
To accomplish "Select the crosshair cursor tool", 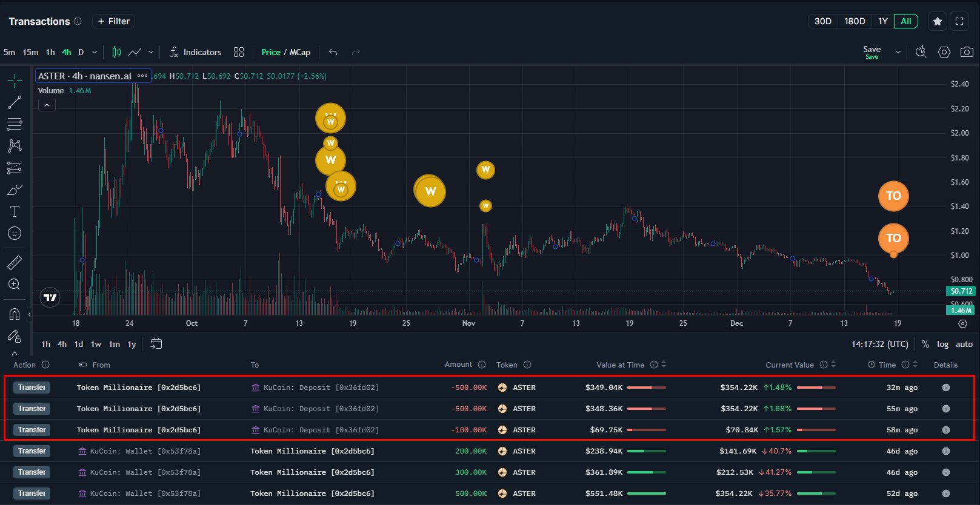I will click(x=15, y=81).
